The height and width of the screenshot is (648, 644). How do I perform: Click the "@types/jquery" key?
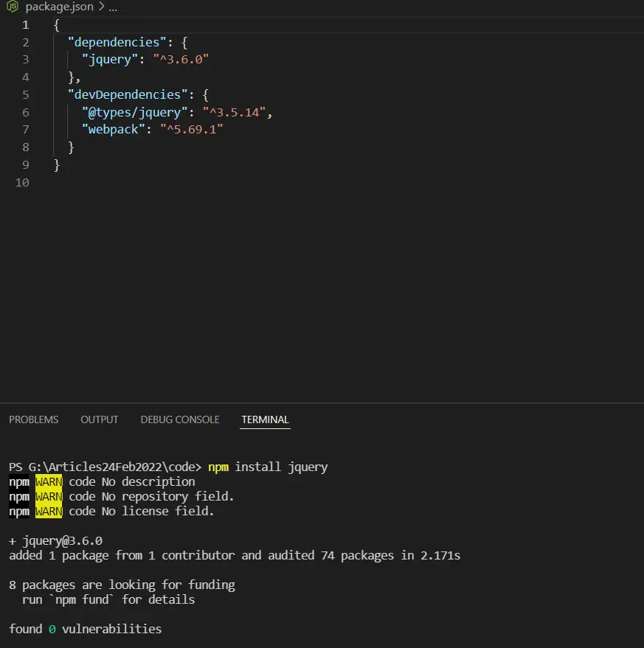tap(134, 112)
